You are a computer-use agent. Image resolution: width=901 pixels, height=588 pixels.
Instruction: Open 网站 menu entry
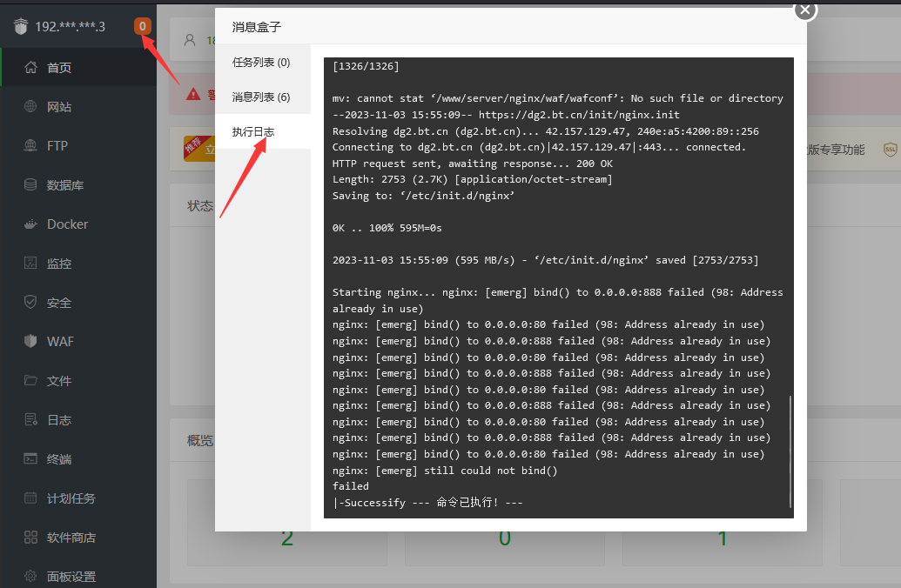pos(78,107)
